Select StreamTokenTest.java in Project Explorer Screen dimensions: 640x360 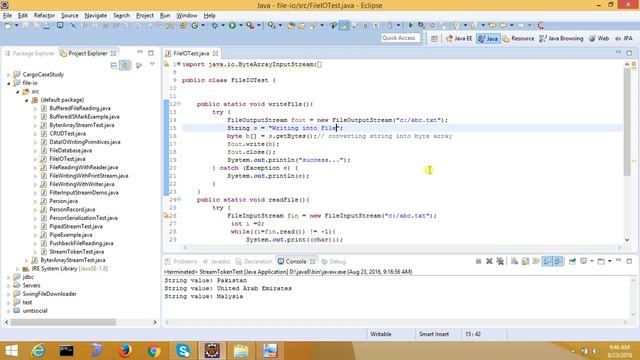[77, 252]
